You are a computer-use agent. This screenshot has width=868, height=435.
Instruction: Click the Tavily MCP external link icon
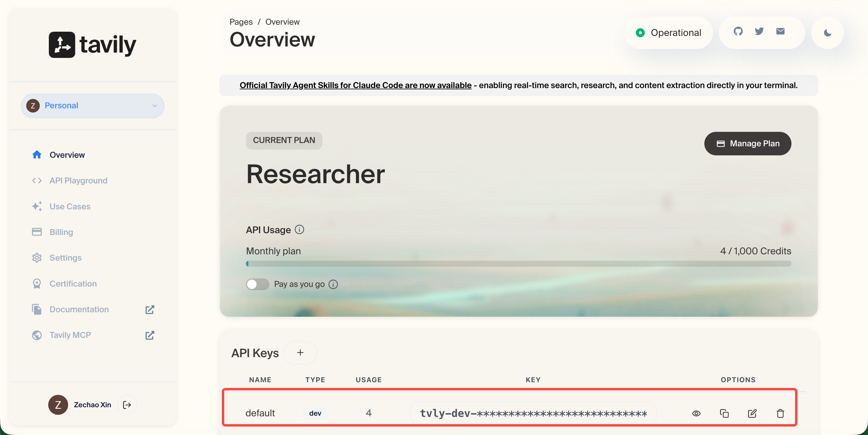(149, 335)
